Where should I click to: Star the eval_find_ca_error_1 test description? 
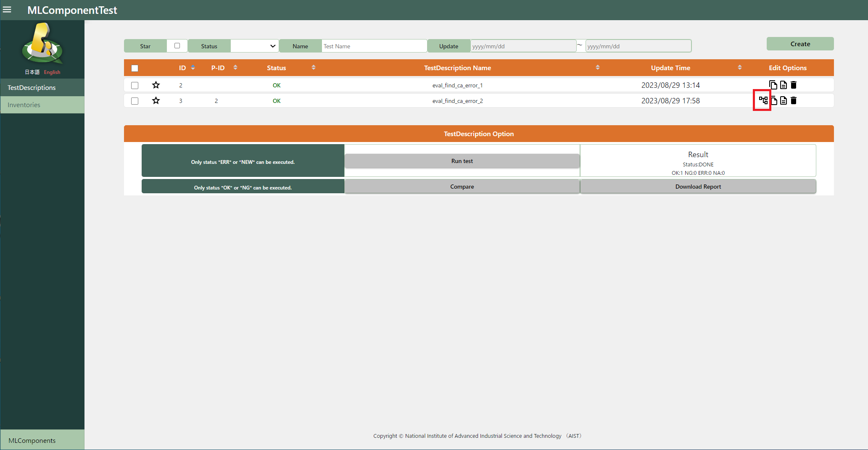(x=156, y=85)
